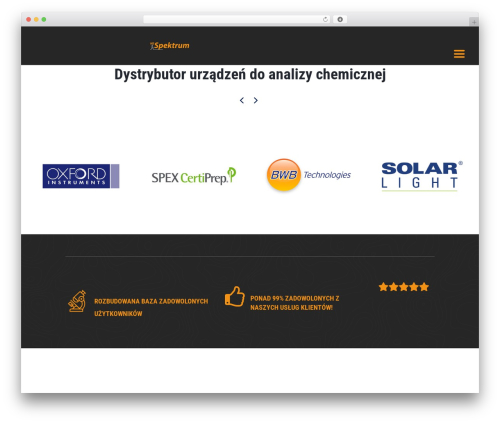Open the Oxford Instruments logo
The height and width of the screenshot is (423, 500).
[x=81, y=176]
